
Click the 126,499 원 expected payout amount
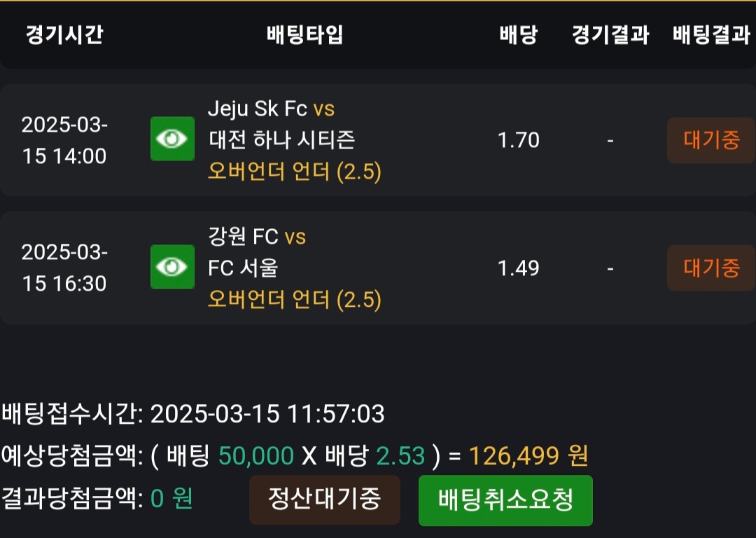(x=528, y=456)
